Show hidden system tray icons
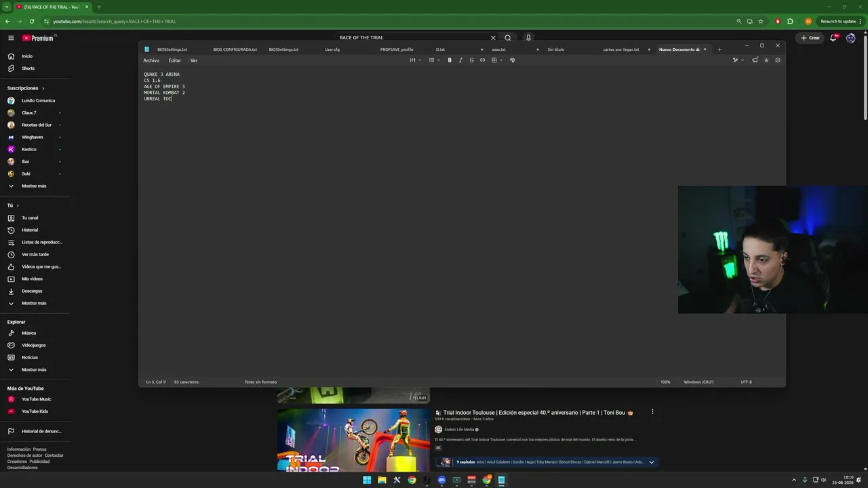The width and height of the screenshot is (868, 488). (794, 480)
